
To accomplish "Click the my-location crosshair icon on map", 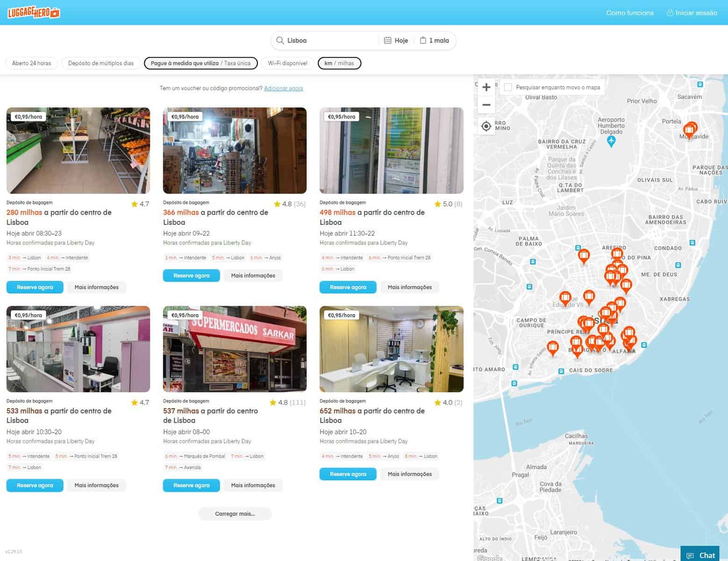I will (486, 126).
